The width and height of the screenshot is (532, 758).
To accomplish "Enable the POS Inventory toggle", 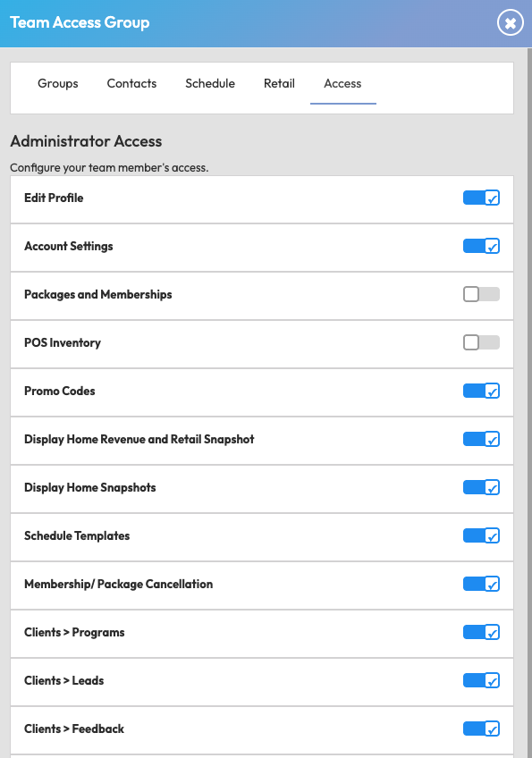I will click(x=481, y=342).
